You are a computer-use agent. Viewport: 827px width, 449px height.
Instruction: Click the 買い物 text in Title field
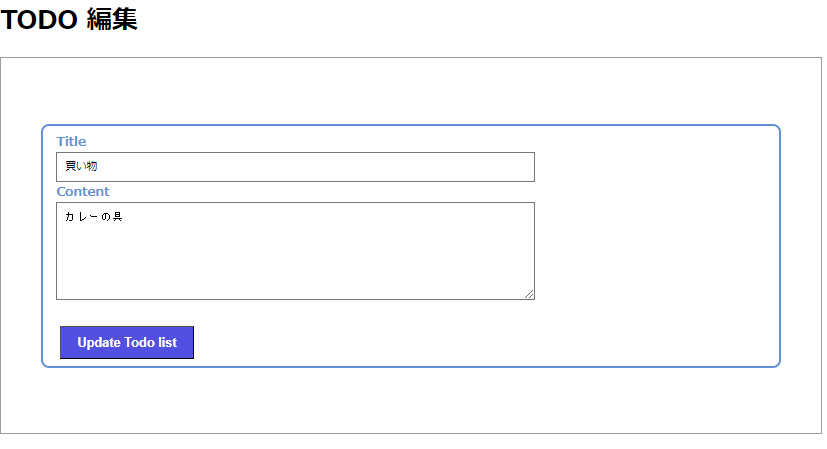pyautogui.click(x=81, y=167)
